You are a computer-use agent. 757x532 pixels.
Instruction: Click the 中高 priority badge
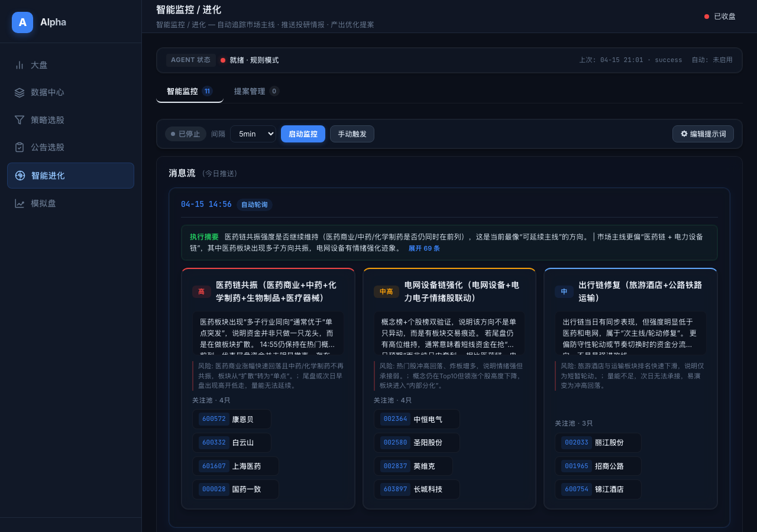(386, 291)
